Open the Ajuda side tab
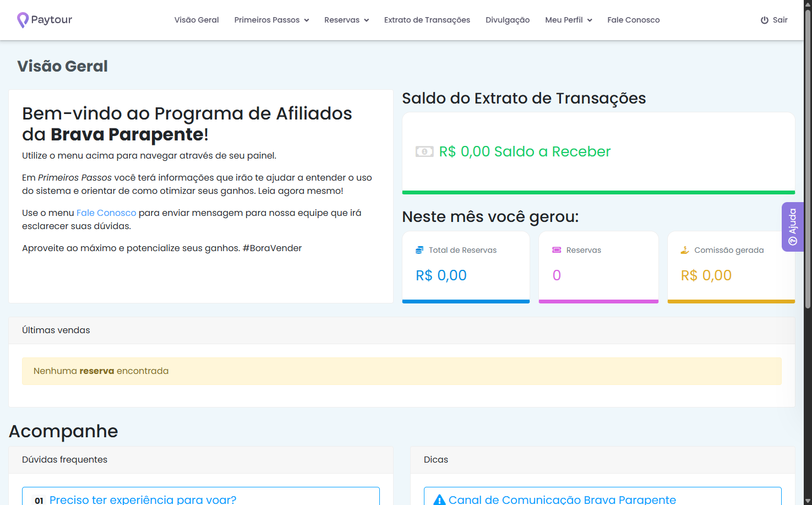Viewport: 812px width, 505px height. [793, 227]
